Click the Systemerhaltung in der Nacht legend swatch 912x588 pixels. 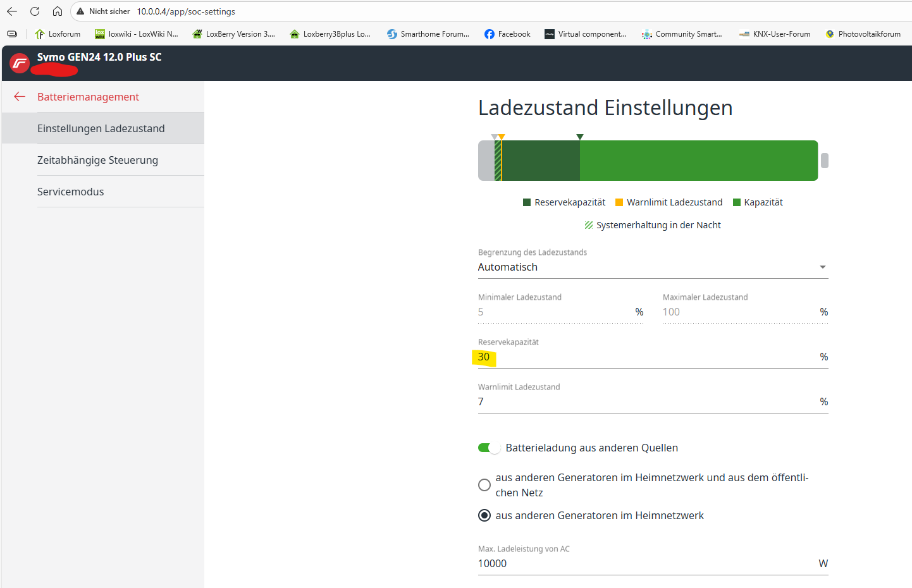tap(589, 225)
